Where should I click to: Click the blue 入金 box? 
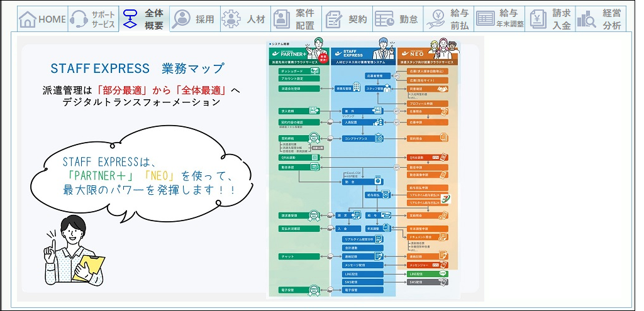click(348, 229)
